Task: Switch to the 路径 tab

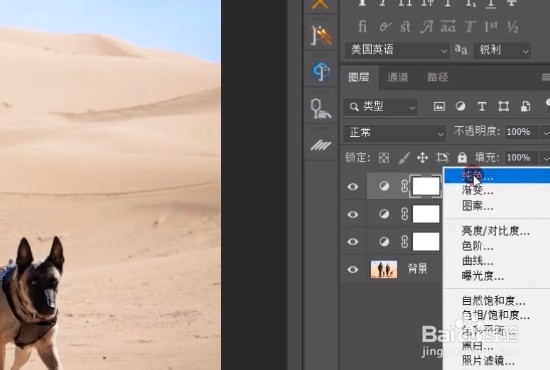Action: (x=437, y=77)
